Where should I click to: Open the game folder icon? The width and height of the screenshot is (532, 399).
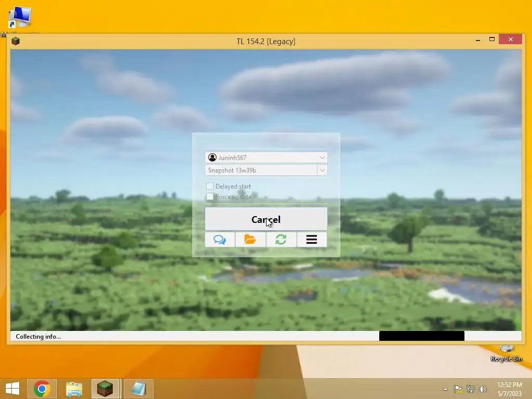click(250, 240)
